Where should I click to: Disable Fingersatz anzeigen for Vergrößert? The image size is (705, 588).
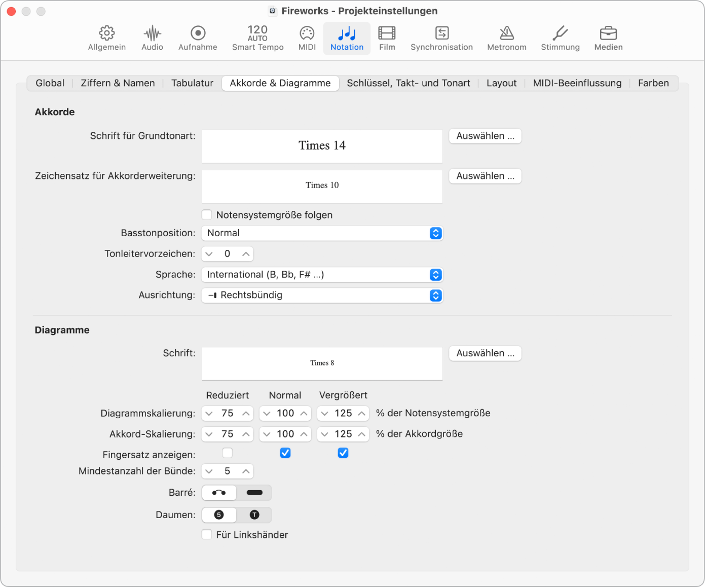[343, 453]
